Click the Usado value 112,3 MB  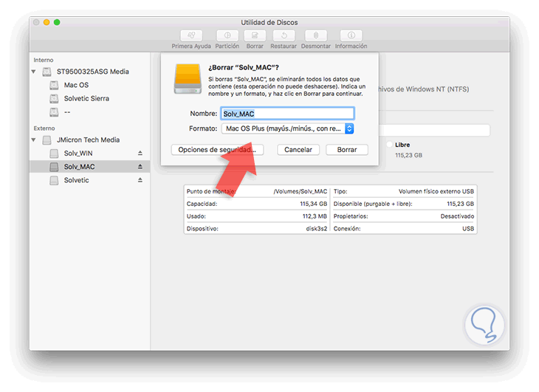(x=315, y=216)
